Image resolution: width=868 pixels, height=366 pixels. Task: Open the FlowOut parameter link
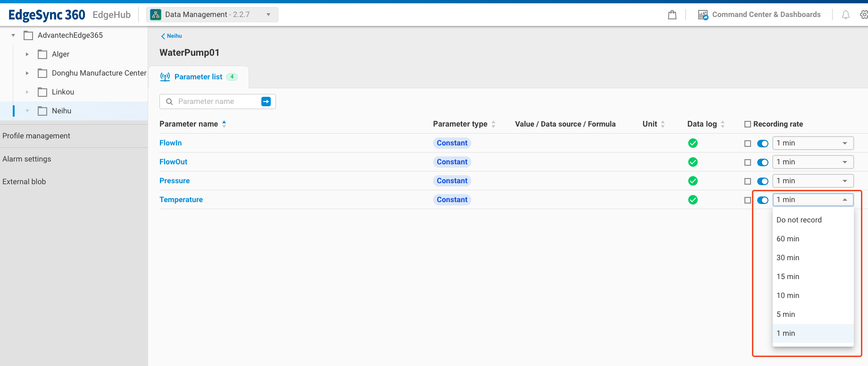pos(173,162)
